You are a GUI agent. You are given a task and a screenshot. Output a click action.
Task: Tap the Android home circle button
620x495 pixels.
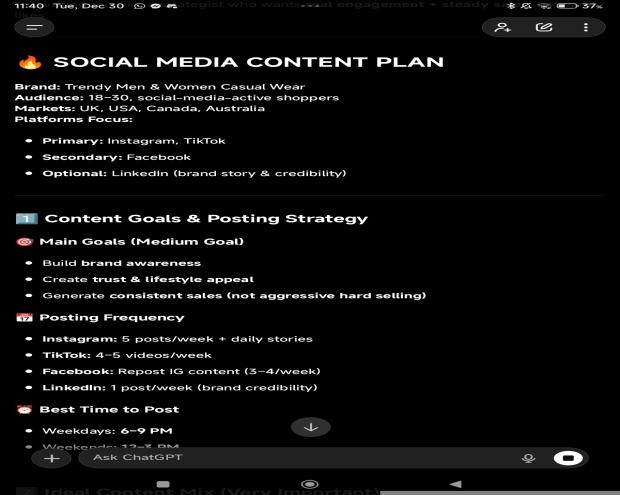tap(310, 484)
